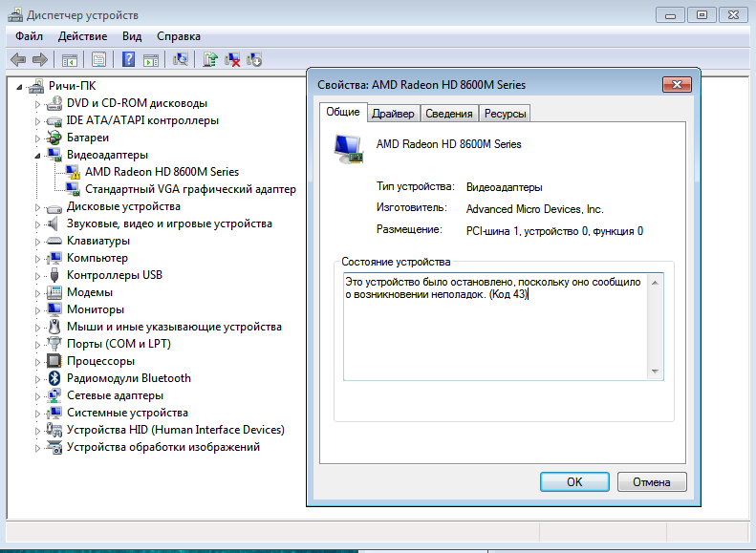756x553 pixels.
Task: Toggle the console tree pane toolbar icon
Action: point(70,60)
